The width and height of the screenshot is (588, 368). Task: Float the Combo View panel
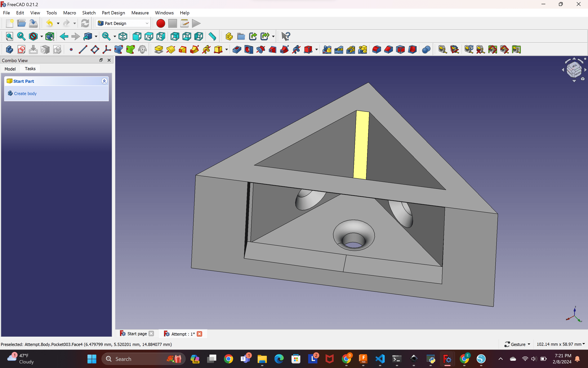101,60
